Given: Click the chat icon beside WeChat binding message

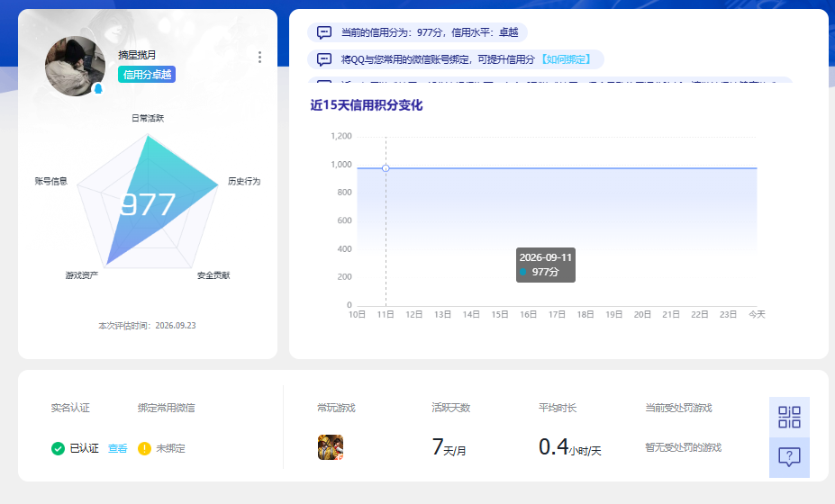Looking at the screenshot, I should 324,59.
